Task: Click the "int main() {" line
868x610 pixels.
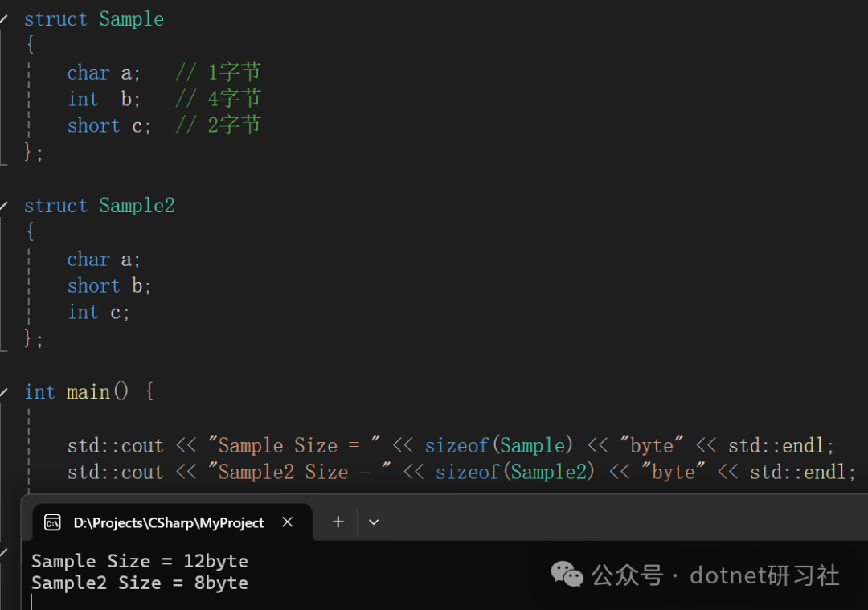Action: [x=89, y=392]
